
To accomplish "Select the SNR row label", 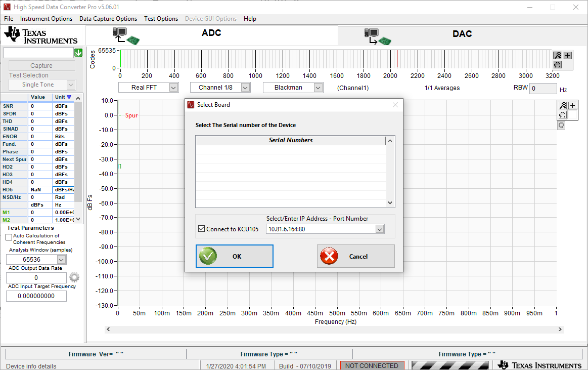I will point(14,106).
